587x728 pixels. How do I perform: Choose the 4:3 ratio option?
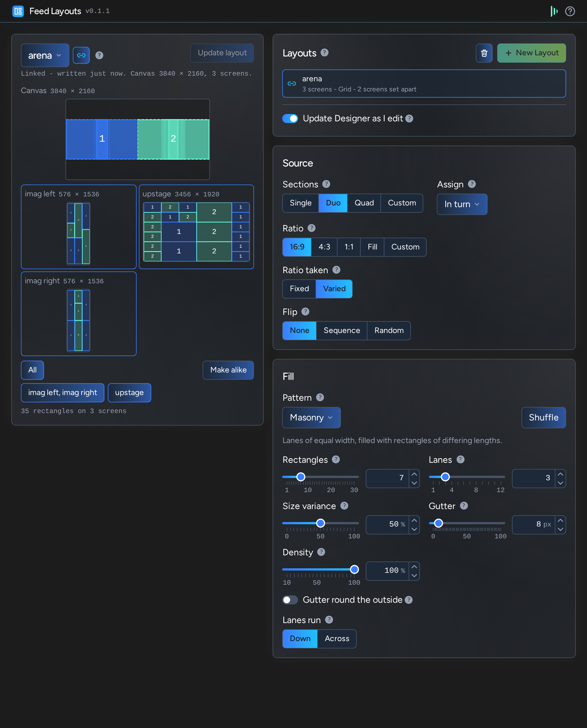point(324,247)
